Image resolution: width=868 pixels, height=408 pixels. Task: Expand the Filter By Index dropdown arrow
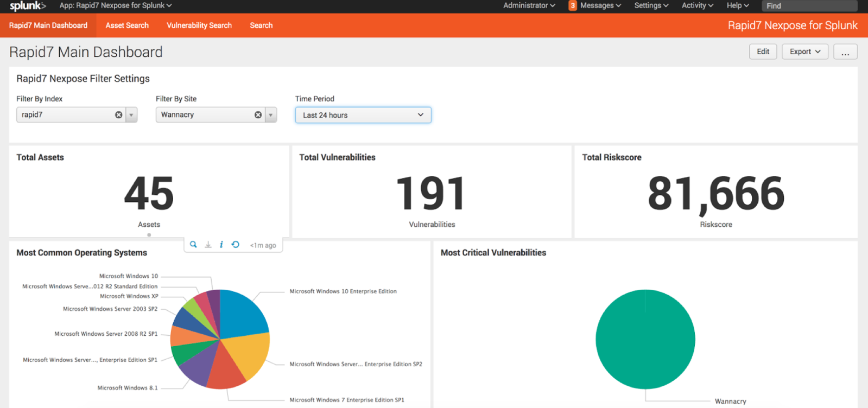(131, 115)
